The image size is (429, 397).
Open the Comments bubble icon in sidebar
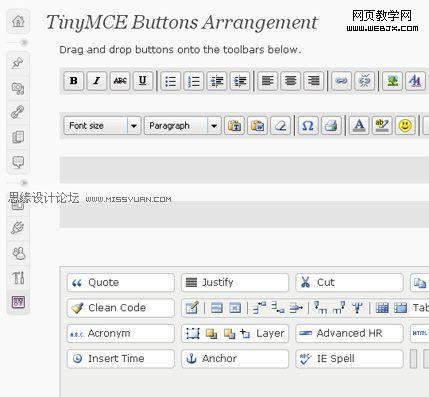(18, 162)
